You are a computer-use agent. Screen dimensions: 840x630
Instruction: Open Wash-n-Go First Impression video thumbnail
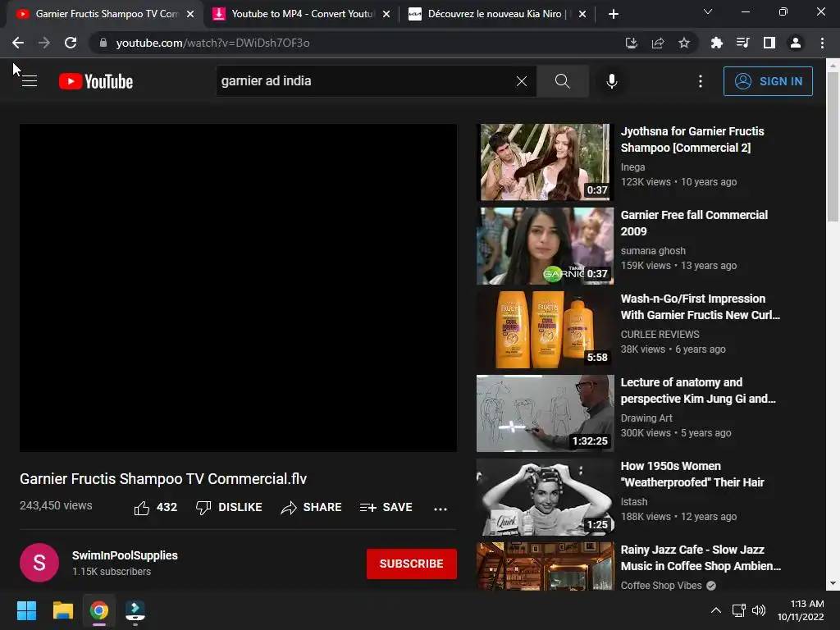(x=546, y=330)
